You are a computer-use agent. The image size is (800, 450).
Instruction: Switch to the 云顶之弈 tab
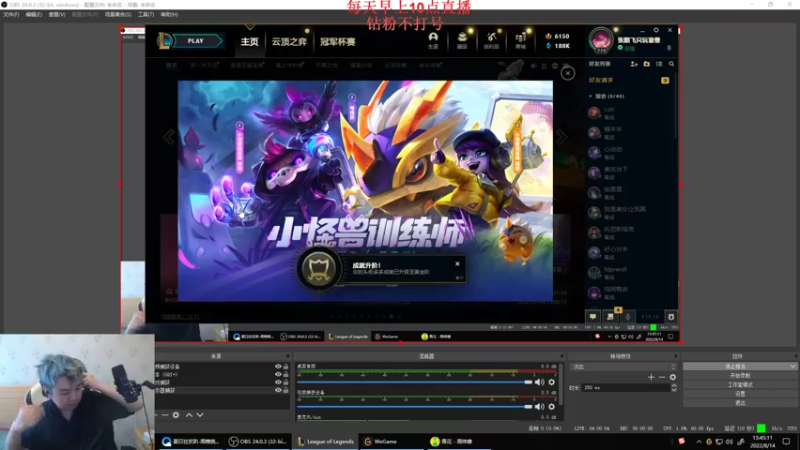coord(289,42)
